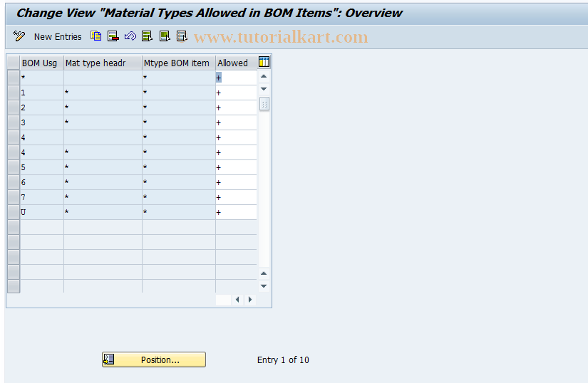This screenshot has height=383, width=588.
Task: Click BOM Usg cell with value U
Action: pyautogui.click(x=42, y=212)
